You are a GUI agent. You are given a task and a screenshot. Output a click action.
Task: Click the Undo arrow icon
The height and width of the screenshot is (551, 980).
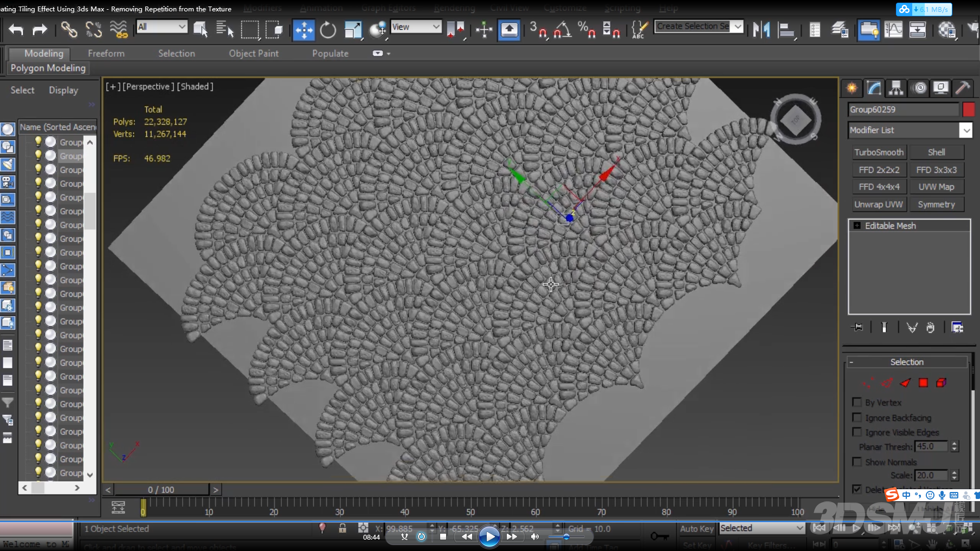point(16,30)
